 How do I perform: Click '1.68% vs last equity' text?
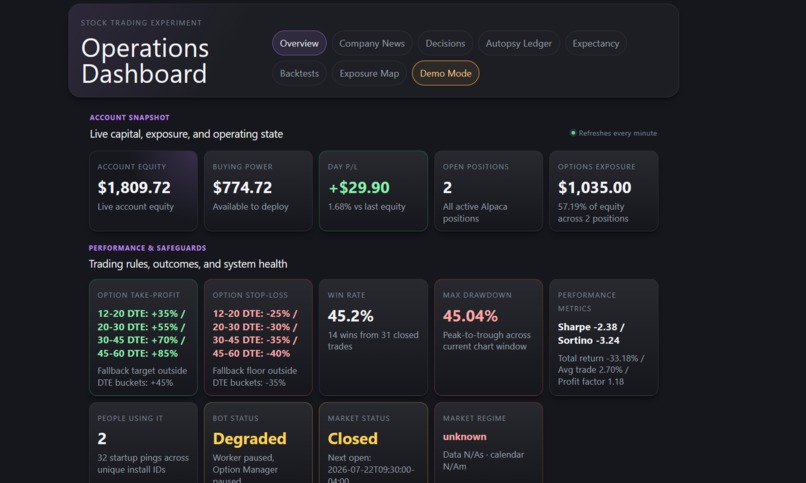coord(367,207)
